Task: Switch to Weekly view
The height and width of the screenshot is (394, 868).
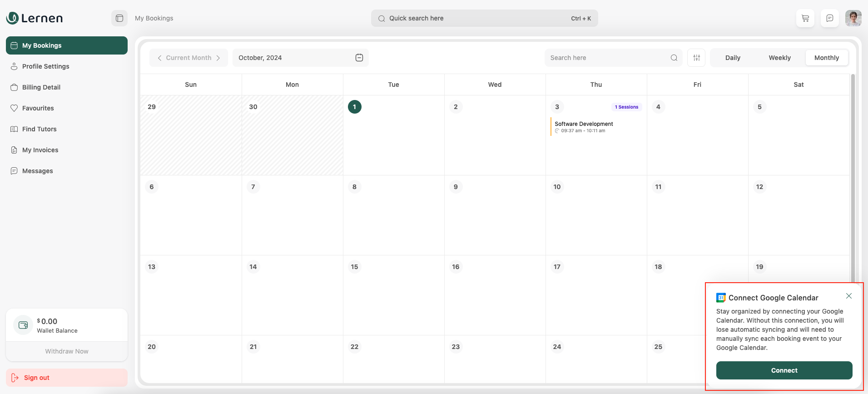Action: pyautogui.click(x=779, y=58)
